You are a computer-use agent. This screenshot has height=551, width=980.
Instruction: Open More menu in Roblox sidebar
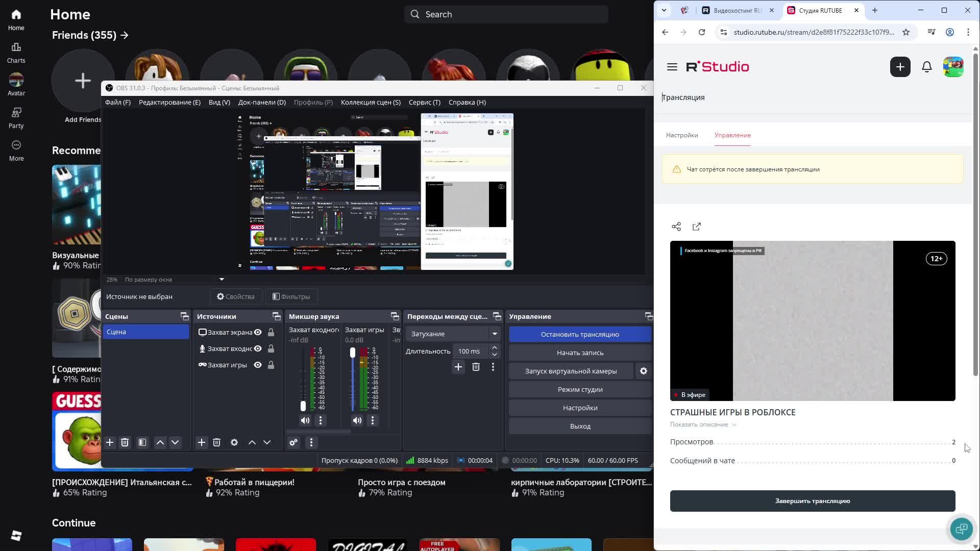[16, 151]
